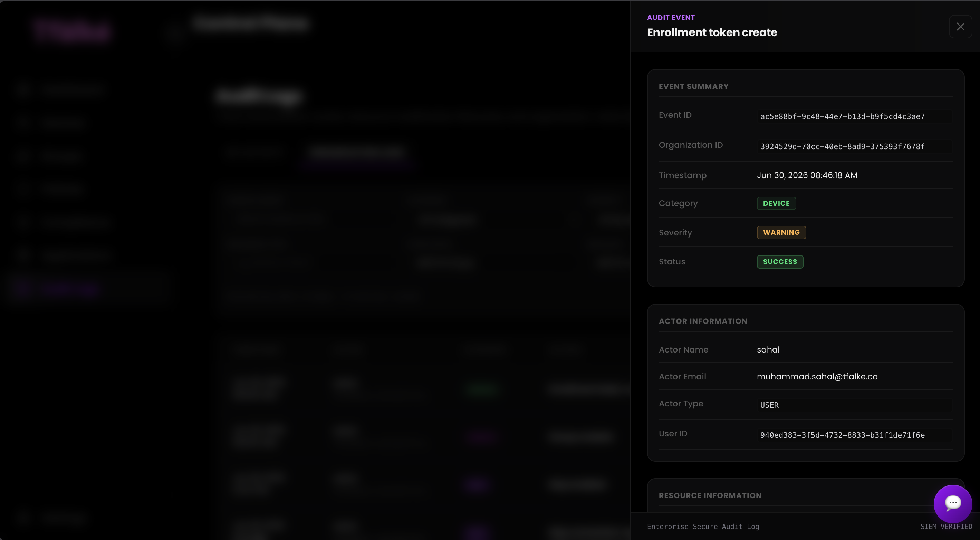
Task: Click the Actor Type value USER
Action: (x=769, y=405)
